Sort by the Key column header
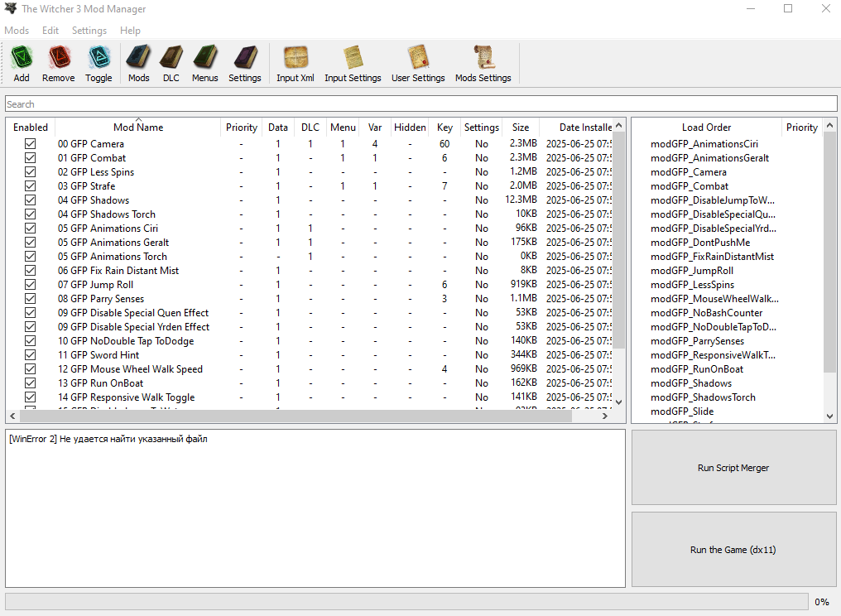Viewport: 841px width, 616px height. [x=445, y=128]
